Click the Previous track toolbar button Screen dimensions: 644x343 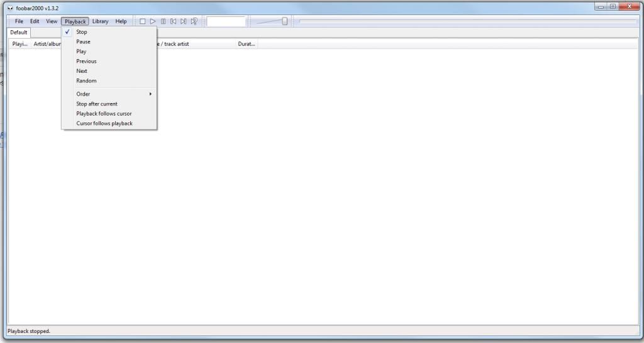(174, 21)
